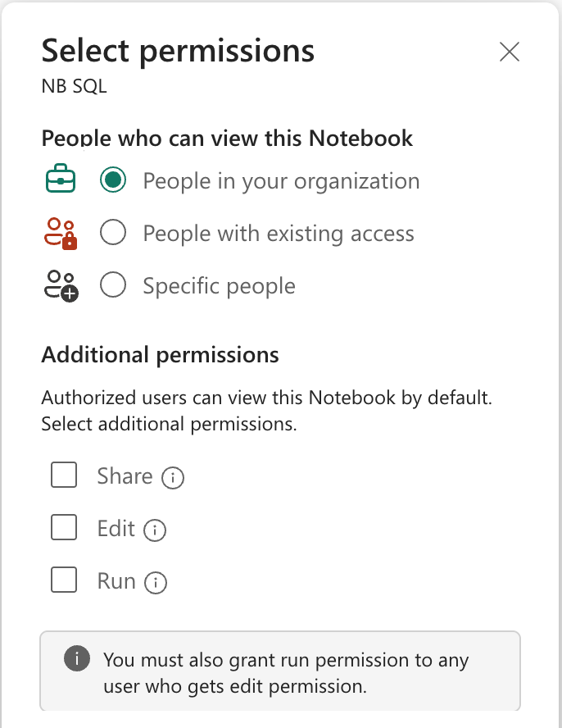Click the 'People with existing access' label text
The image size is (562, 728).
279,234
